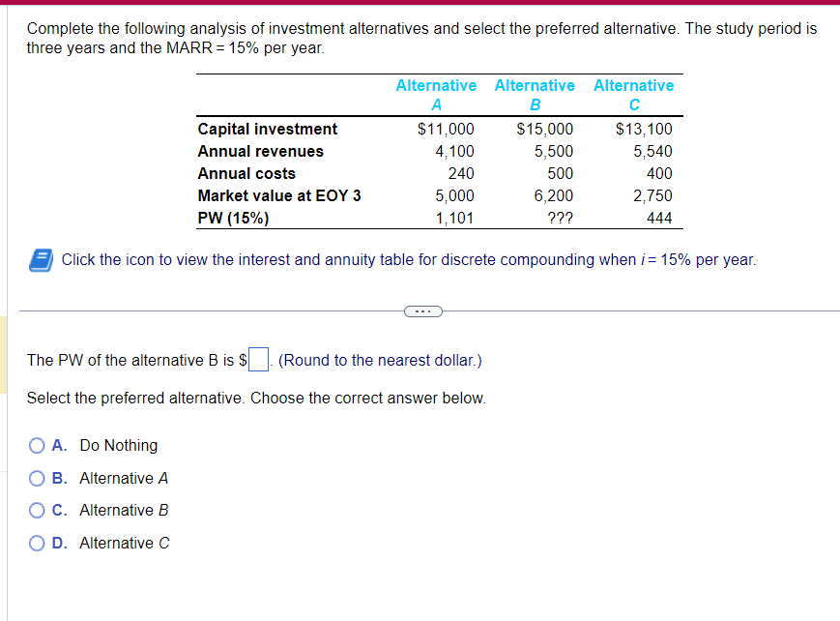Collapse the question content with the ellipsis button
The image size is (840, 621).
pos(422,310)
